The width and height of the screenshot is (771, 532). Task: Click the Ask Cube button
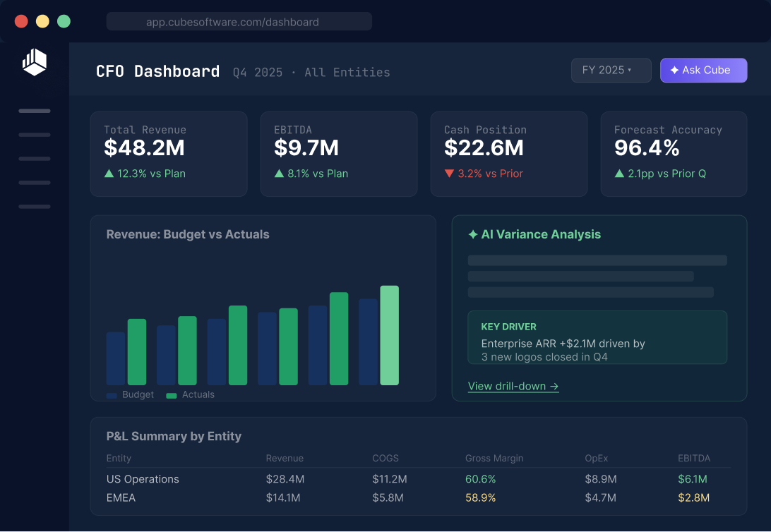(704, 71)
